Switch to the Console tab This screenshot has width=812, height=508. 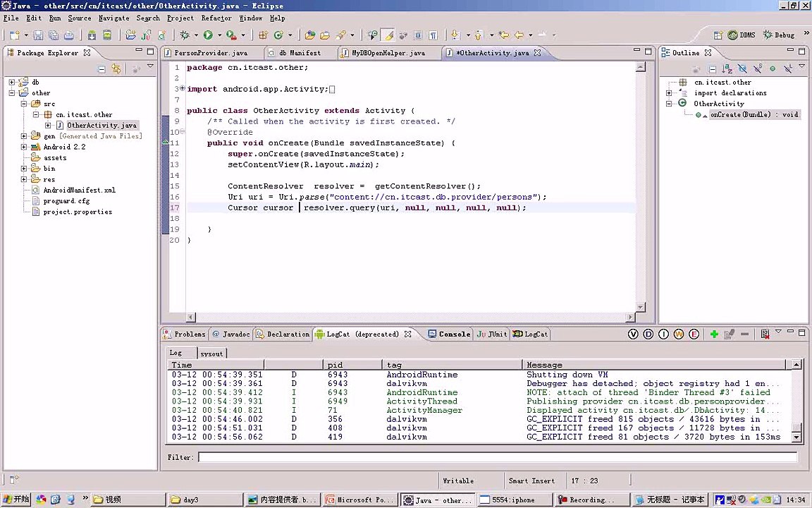point(454,334)
